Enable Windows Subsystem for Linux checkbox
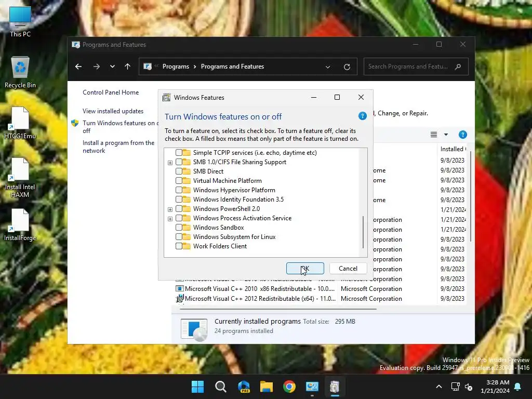This screenshot has height=399, width=532. [x=179, y=236]
